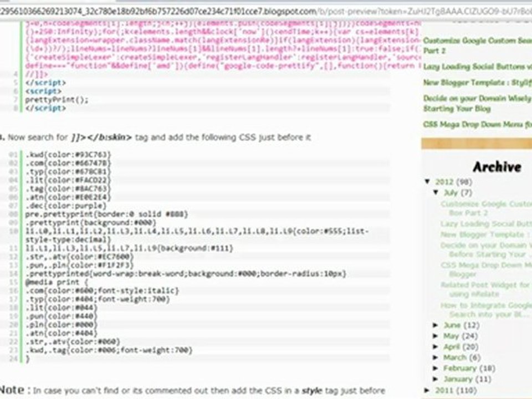Image resolution: width=532 pixels, height=399 pixels.
Task: Open archive entry New Blogger Template
Action: point(486,234)
